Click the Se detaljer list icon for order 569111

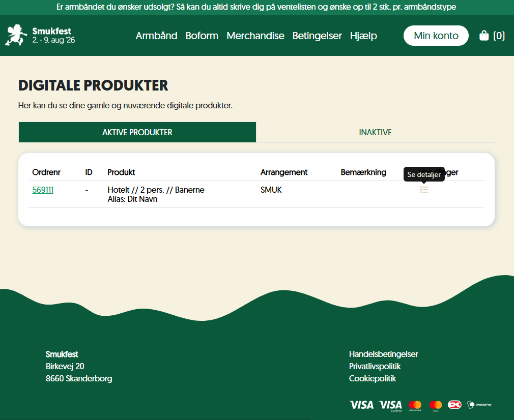click(424, 190)
